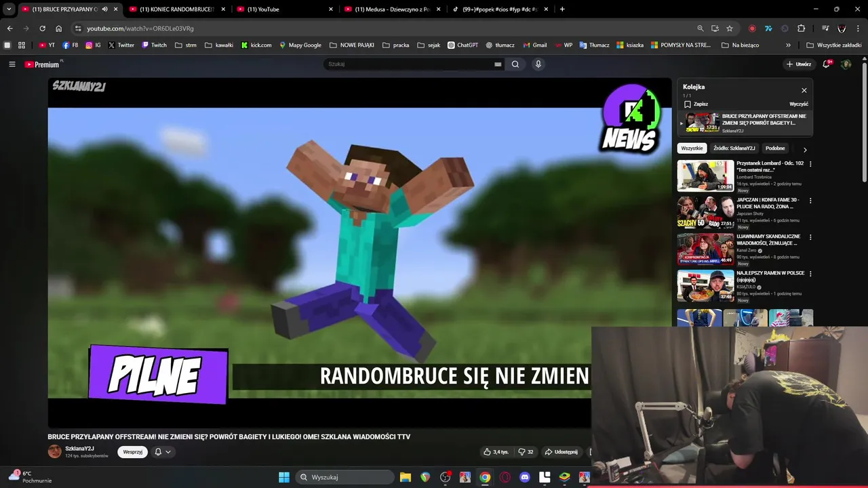
Task: Like the video with thumbs up
Action: point(496,452)
